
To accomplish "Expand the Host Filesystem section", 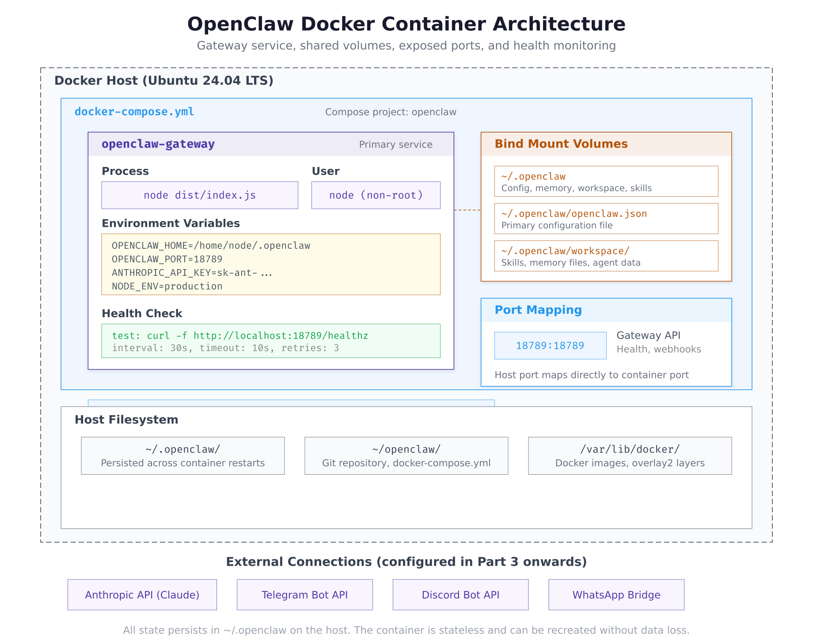I will [126, 419].
